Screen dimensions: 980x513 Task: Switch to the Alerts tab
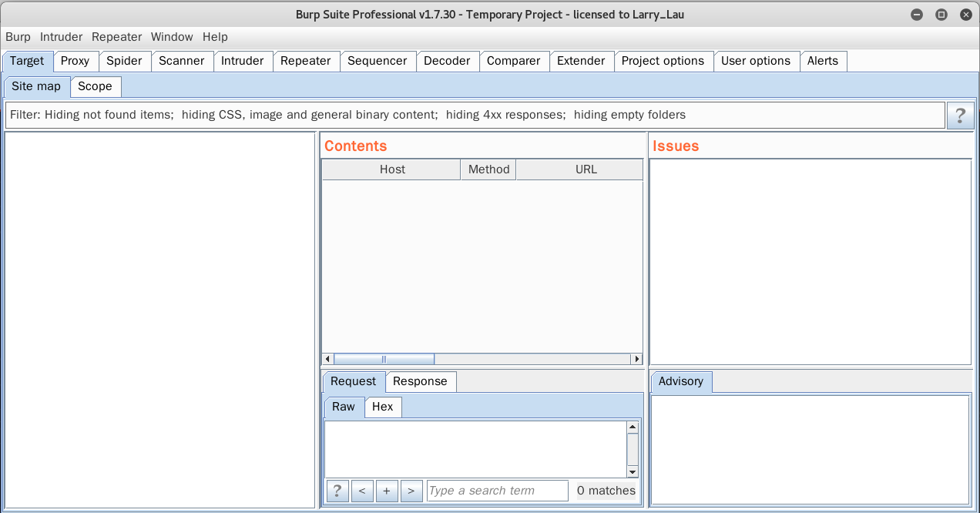tap(823, 61)
